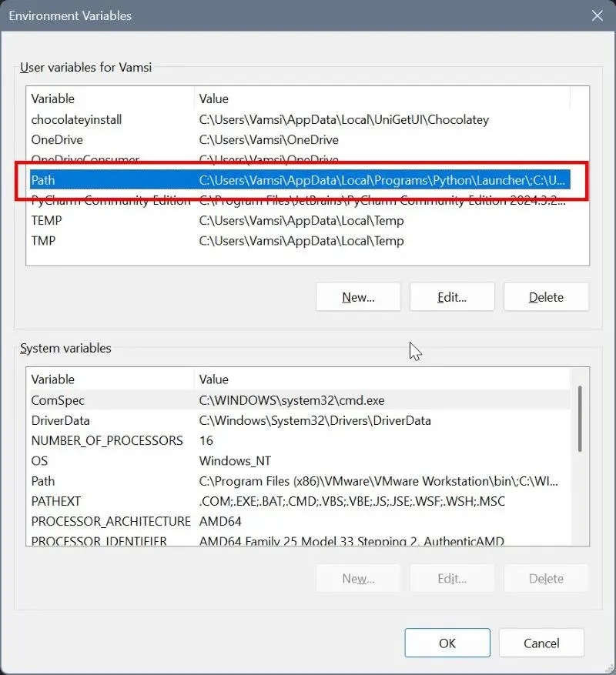Click the Chocolatey path value
This screenshot has width=616, height=675.
click(343, 119)
